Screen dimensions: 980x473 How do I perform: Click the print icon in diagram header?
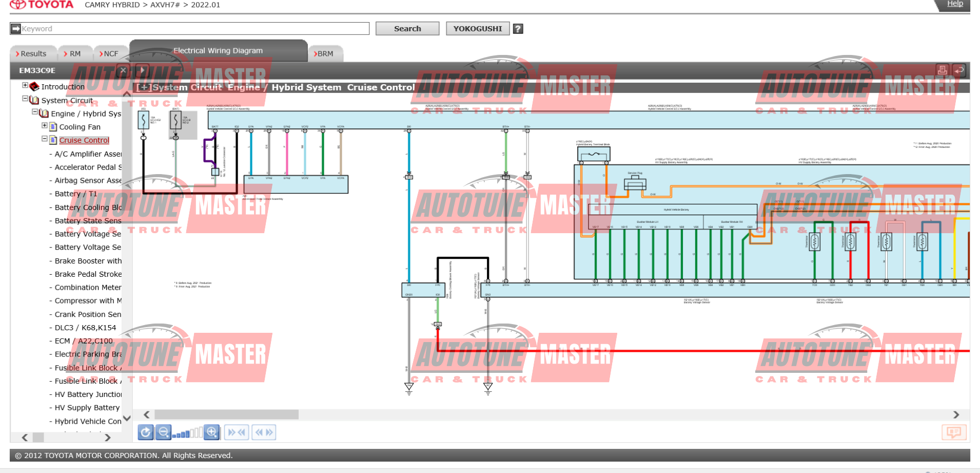click(x=942, y=70)
